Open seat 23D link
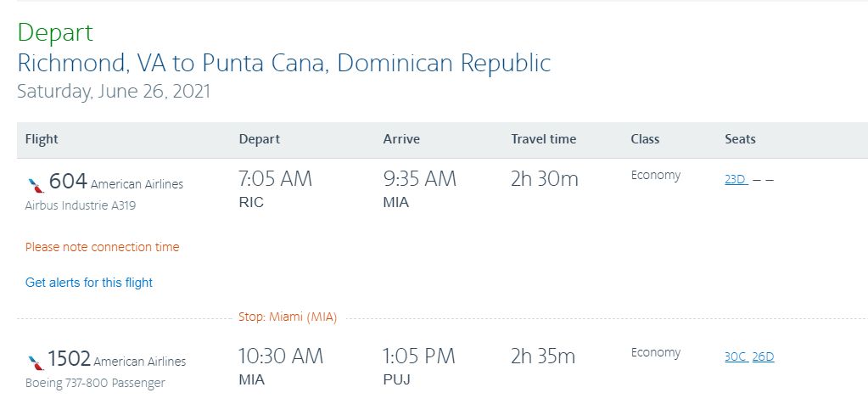868x404 pixels. [x=735, y=180]
